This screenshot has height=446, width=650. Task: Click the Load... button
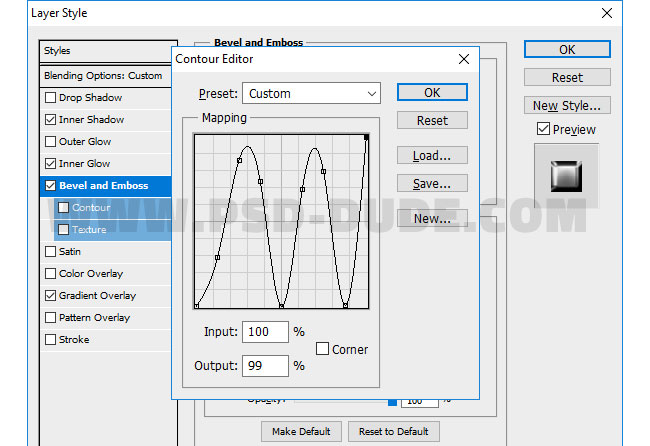432,156
